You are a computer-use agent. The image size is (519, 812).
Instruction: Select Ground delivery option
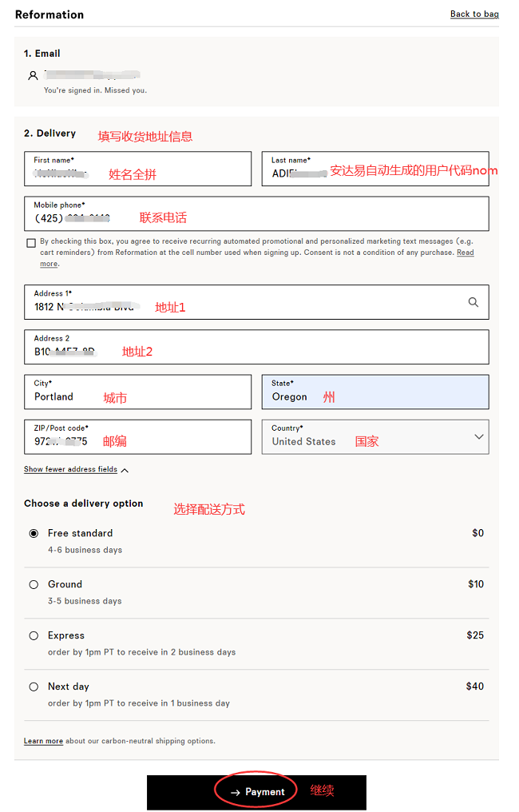pos(34,584)
